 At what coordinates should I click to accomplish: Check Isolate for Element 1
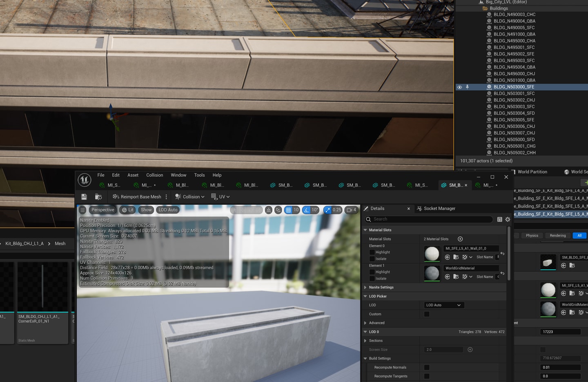coord(372,278)
